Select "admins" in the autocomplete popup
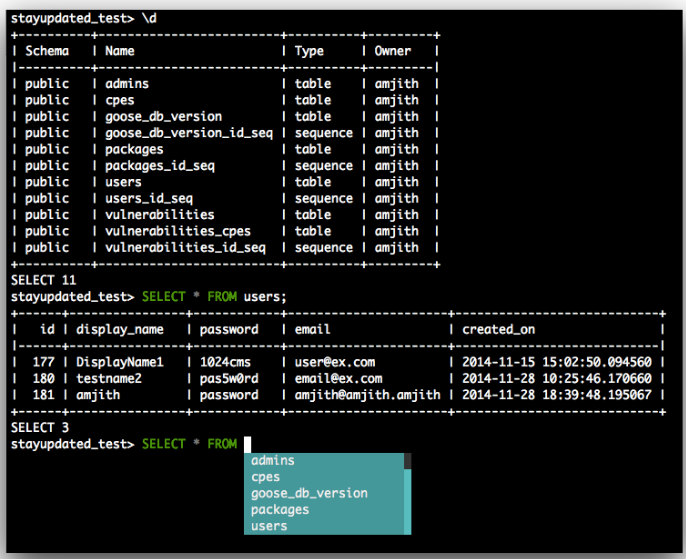 (x=273, y=461)
